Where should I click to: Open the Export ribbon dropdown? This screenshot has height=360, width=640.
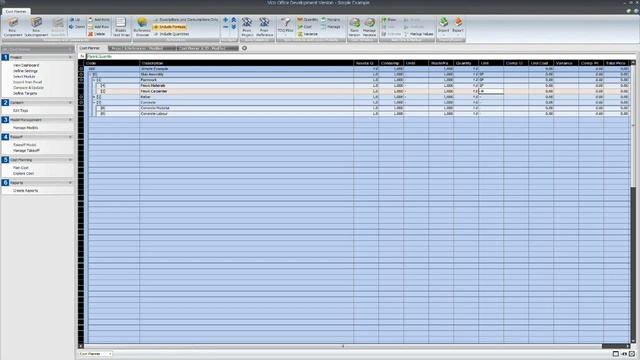458,27
